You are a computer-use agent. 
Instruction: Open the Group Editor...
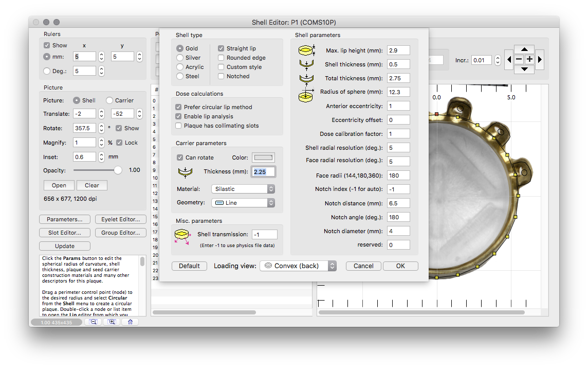121,233
